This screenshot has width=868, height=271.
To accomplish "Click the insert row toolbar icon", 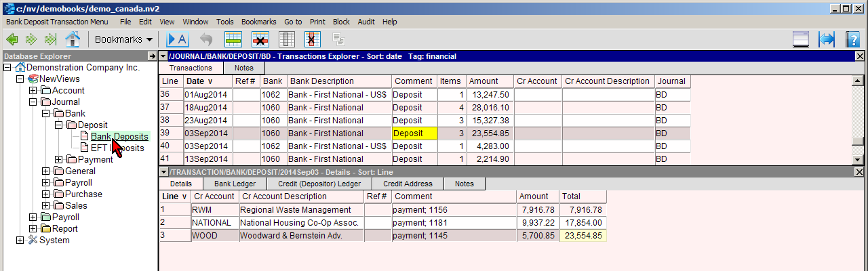I will [233, 39].
